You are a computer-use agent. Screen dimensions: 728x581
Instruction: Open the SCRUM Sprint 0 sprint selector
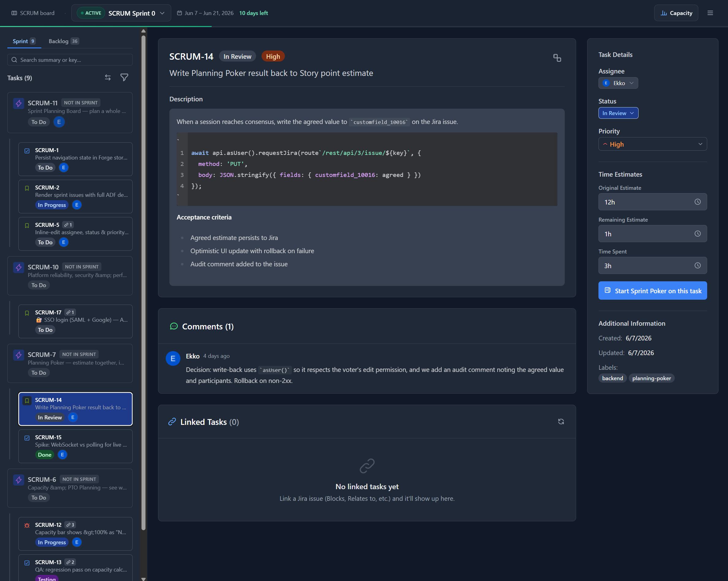point(121,13)
